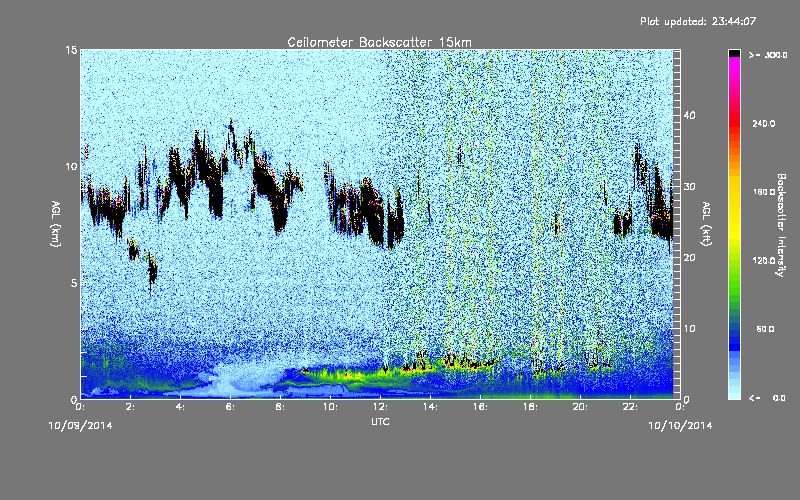
Task: Select the 'AGL (km)' axis label
Action: [x=56, y=224]
